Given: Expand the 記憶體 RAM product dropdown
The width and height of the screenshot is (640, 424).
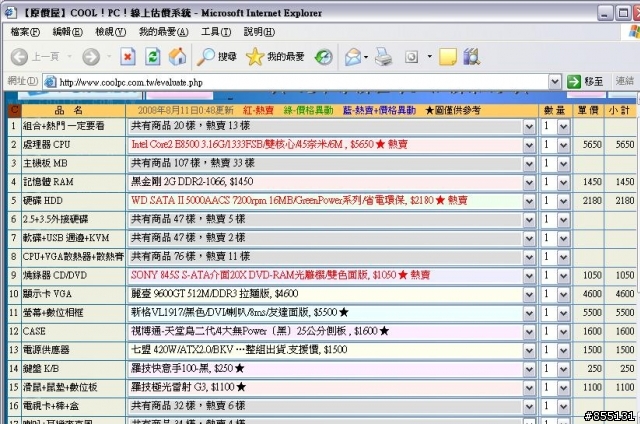Looking at the screenshot, I should point(529,182).
